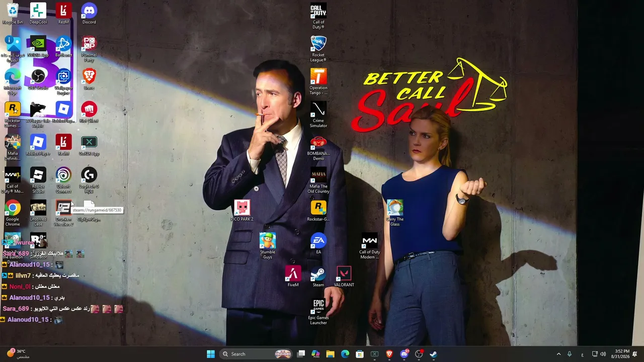Select the Logitech G HUB desktop icon

pyautogui.click(x=89, y=181)
